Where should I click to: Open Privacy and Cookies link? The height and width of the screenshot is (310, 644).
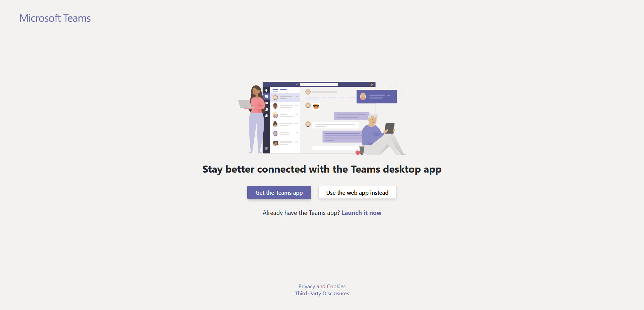point(322,286)
